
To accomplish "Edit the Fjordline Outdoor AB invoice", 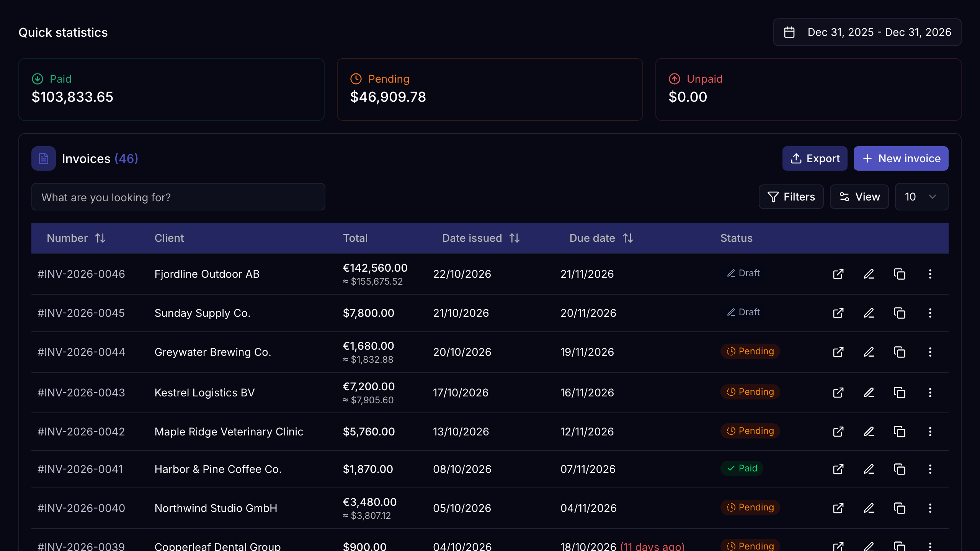I will coord(869,274).
